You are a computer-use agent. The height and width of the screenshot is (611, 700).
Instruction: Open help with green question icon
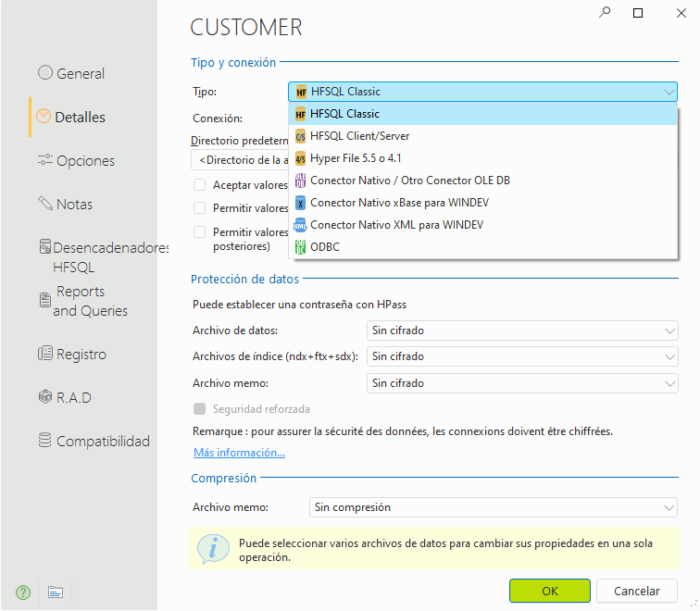tap(23, 592)
